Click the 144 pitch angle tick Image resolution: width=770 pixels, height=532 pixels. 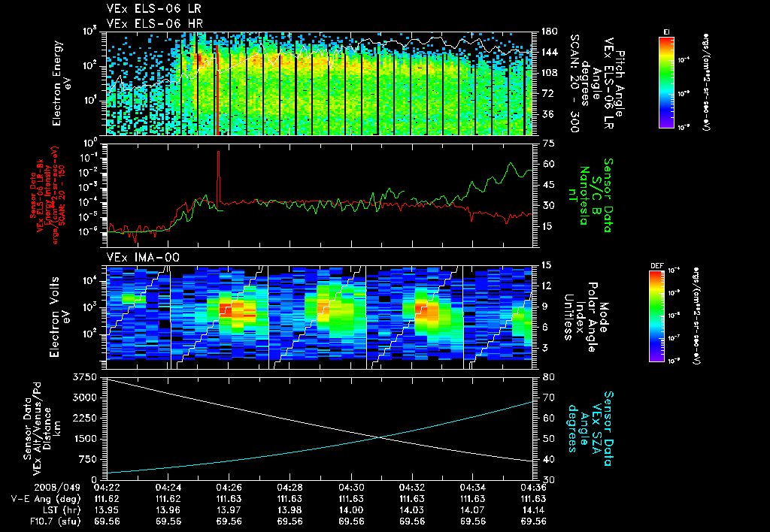(549, 52)
